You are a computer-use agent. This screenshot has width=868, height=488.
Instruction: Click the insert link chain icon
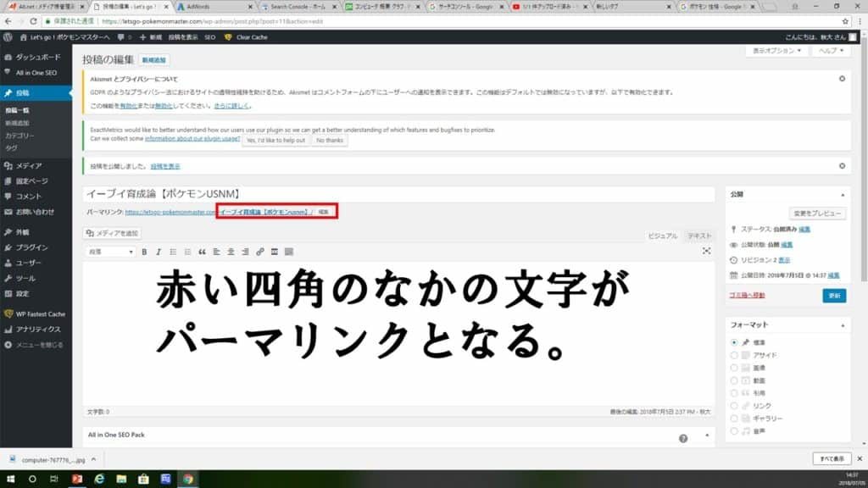coord(260,252)
